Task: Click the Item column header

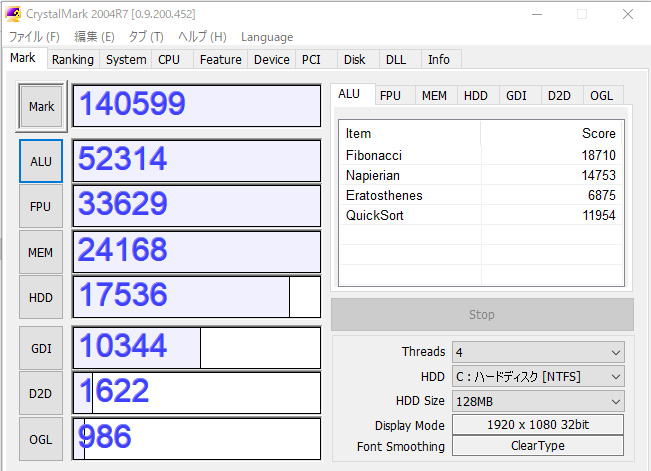Action: (x=410, y=133)
